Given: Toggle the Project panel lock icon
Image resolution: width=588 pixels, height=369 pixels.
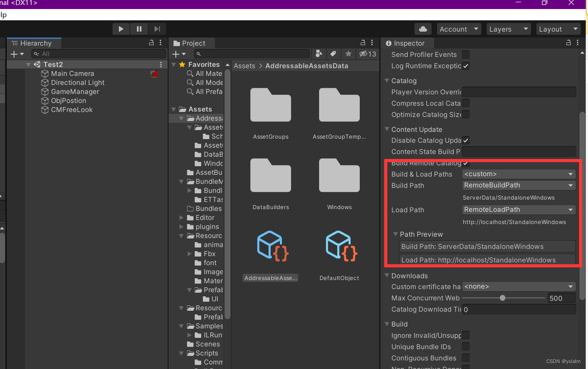Looking at the screenshot, I should [x=362, y=43].
